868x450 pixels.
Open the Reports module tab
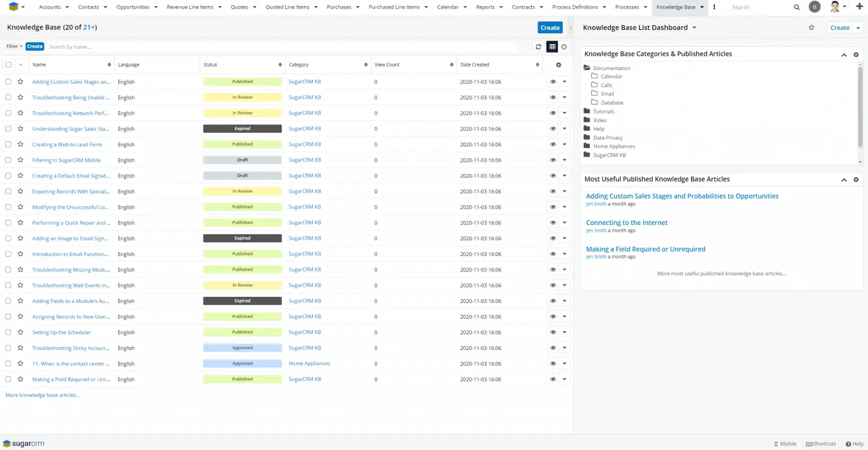(485, 7)
